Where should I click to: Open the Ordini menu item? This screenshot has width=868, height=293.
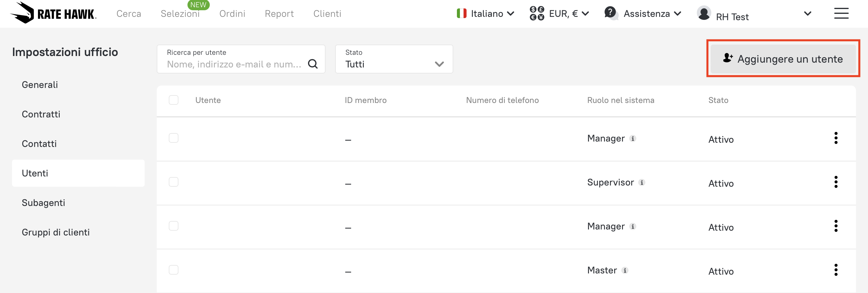tap(232, 14)
